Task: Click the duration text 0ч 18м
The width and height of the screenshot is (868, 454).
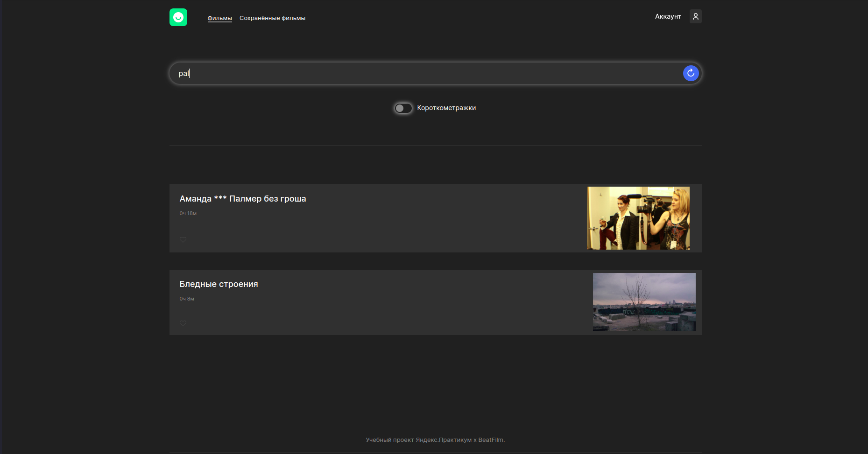Action: [188, 213]
